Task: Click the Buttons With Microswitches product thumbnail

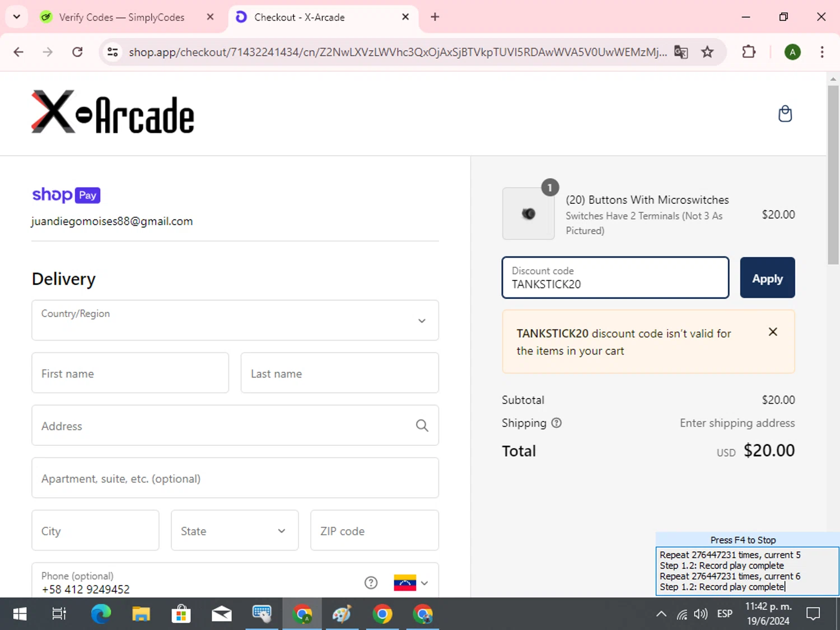Action: click(x=529, y=214)
